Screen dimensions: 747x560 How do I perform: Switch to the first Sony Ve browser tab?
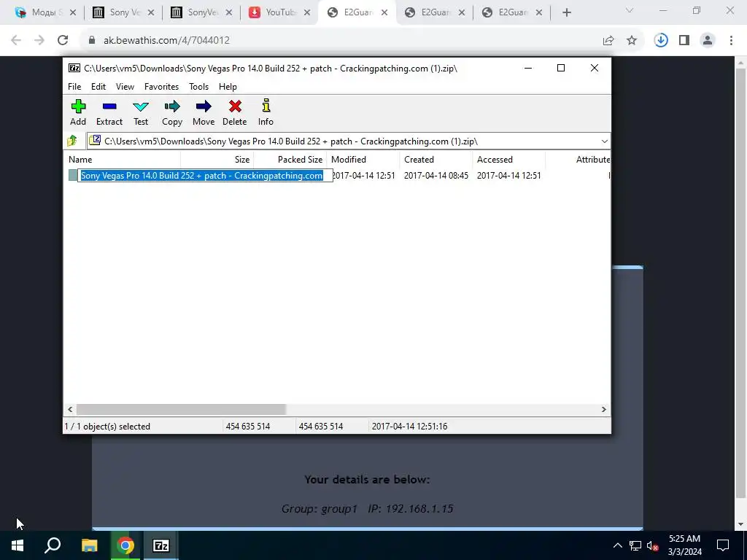[x=124, y=12]
